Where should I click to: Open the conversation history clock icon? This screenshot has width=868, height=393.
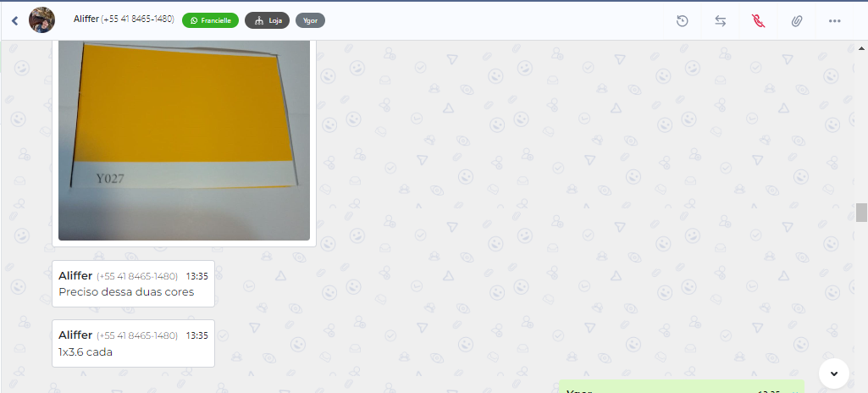click(682, 21)
